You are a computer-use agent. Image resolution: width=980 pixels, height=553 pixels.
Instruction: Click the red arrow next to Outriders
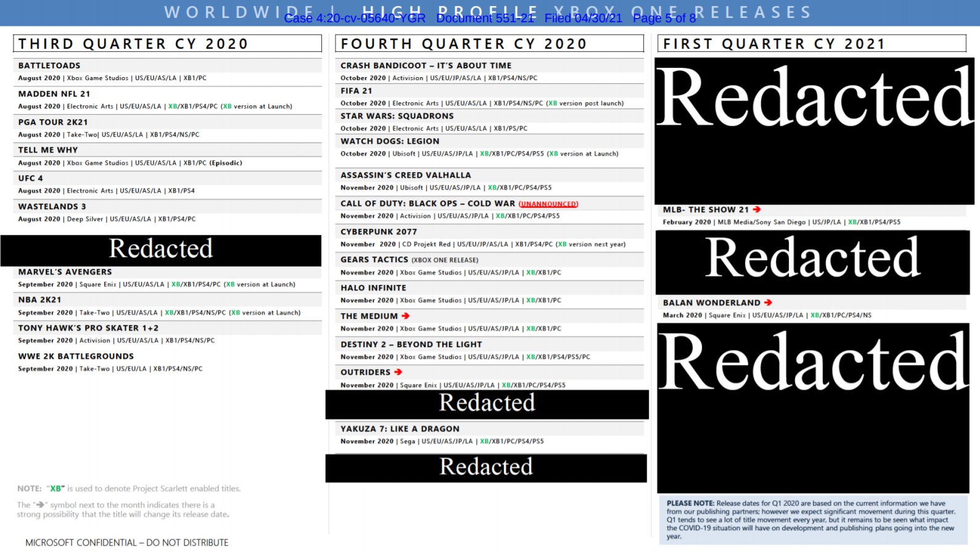[398, 372]
